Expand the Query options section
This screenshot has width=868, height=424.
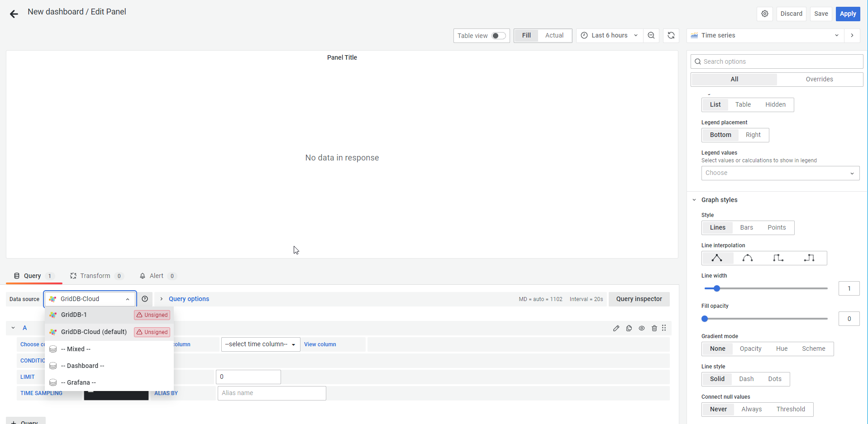(x=188, y=299)
